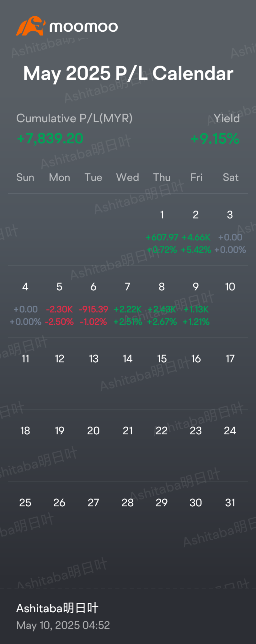Click the moomoo bull logo icon
The height and width of the screenshot is (644, 256).
click(x=30, y=26)
